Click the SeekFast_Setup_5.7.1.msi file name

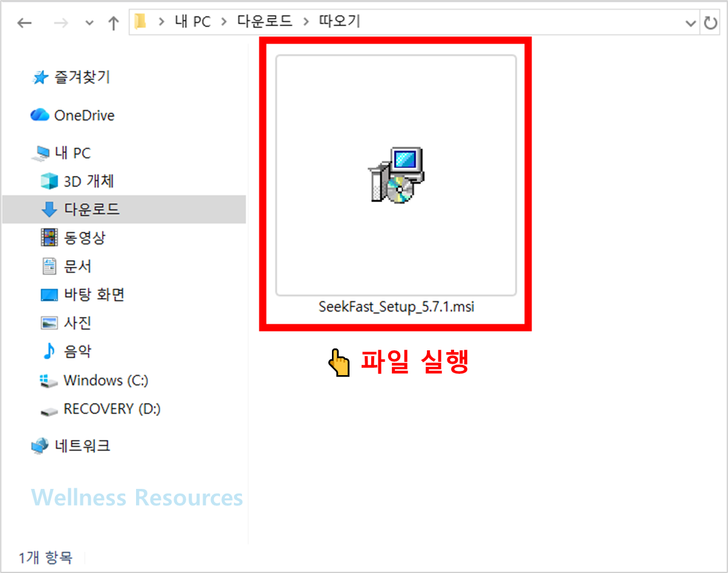pos(396,307)
